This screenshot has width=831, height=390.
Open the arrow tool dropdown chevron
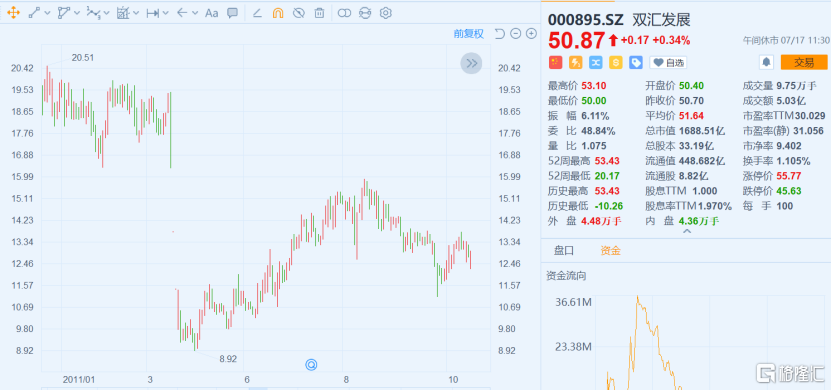coord(195,13)
